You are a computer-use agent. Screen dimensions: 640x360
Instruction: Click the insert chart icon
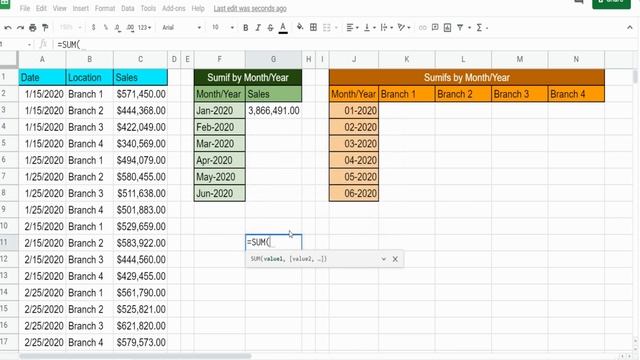click(447, 27)
